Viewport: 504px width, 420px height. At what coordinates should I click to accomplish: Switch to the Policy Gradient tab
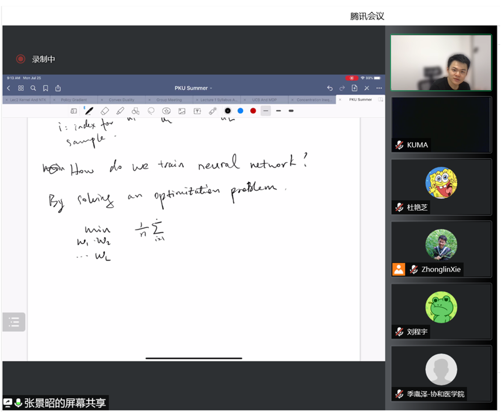[x=74, y=100]
